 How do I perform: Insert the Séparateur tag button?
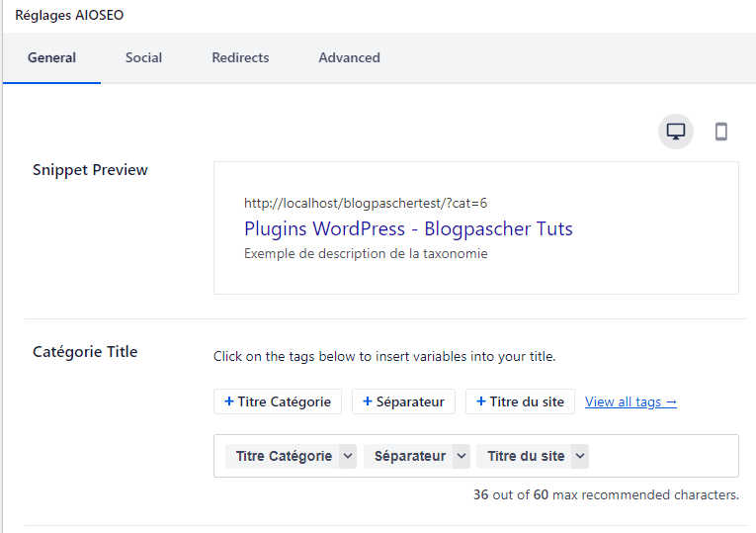(x=403, y=401)
